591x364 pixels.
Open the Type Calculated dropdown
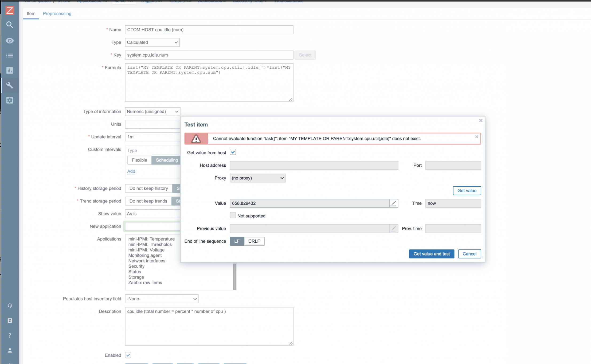pos(152,42)
